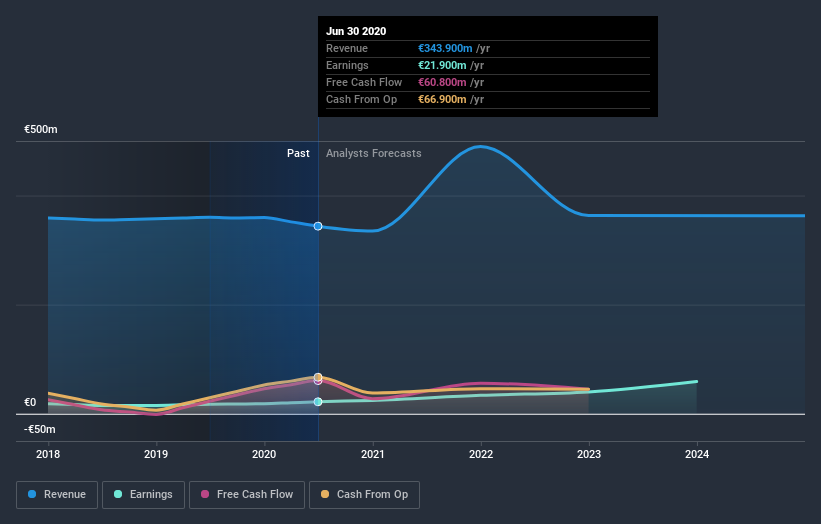Click the €21.900m earnings value in tooltip

(442, 65)
